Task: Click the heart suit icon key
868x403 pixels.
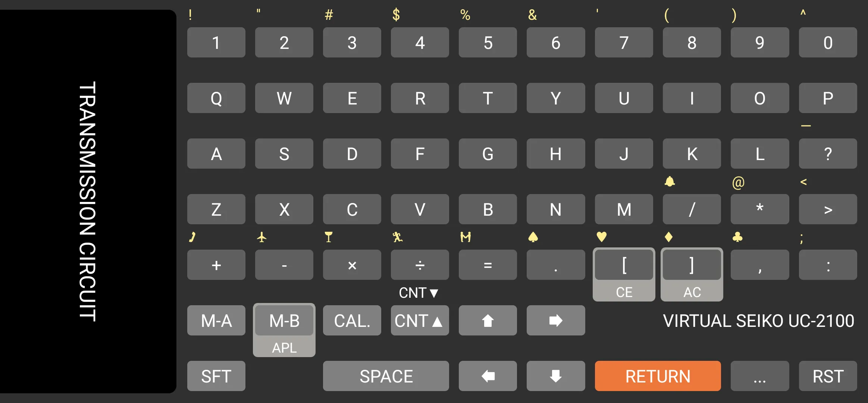Action: (x=602, y=236)
